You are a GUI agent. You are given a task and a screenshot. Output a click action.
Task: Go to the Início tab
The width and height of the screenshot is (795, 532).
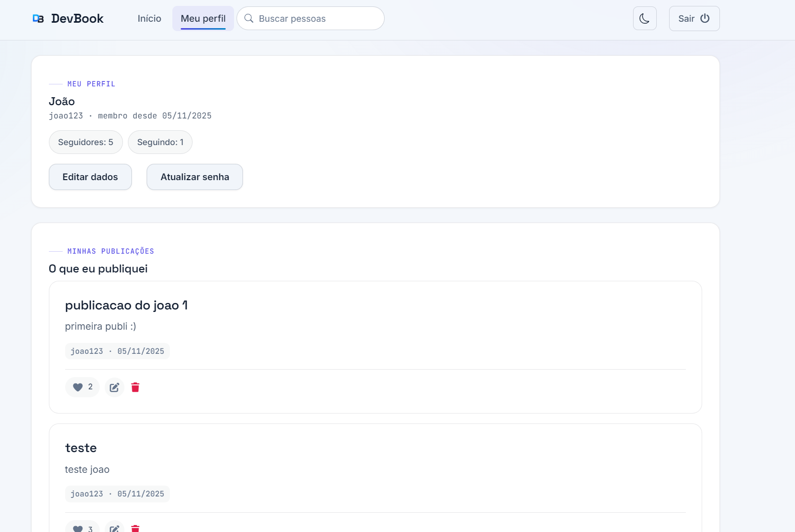(149, 18)
